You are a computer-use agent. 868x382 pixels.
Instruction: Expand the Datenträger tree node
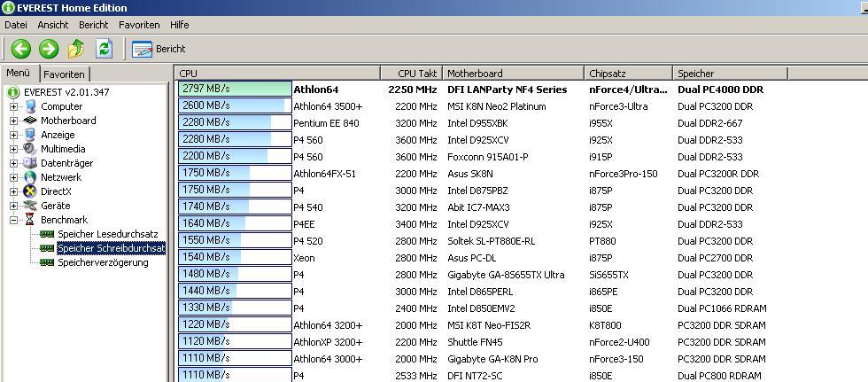pyautogui.click(x=13, y=163)
